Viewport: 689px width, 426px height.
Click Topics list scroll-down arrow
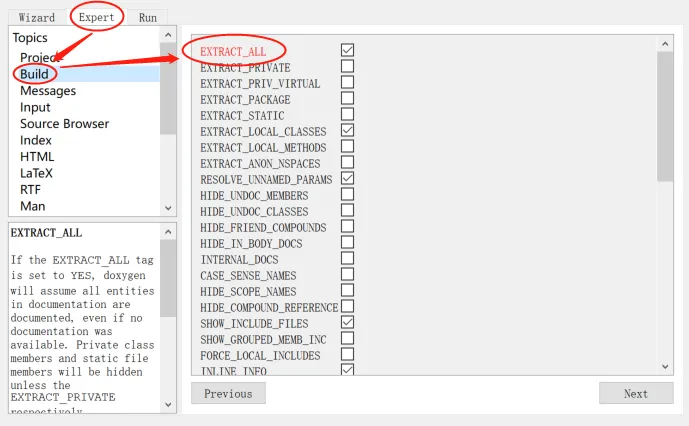168,208
